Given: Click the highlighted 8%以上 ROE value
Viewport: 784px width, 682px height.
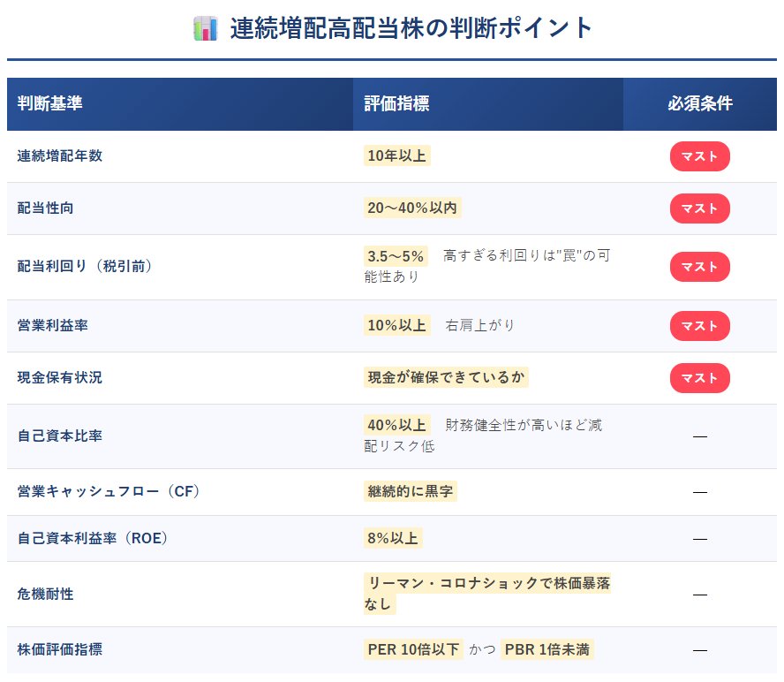Looking at the screenshot, I should coord(393,538).
